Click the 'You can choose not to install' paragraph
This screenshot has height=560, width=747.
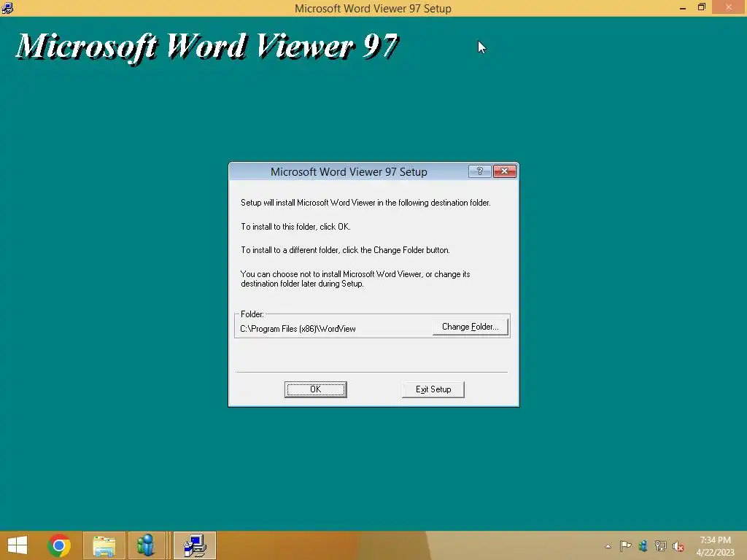pyautogui.click(x=355, y=279)
